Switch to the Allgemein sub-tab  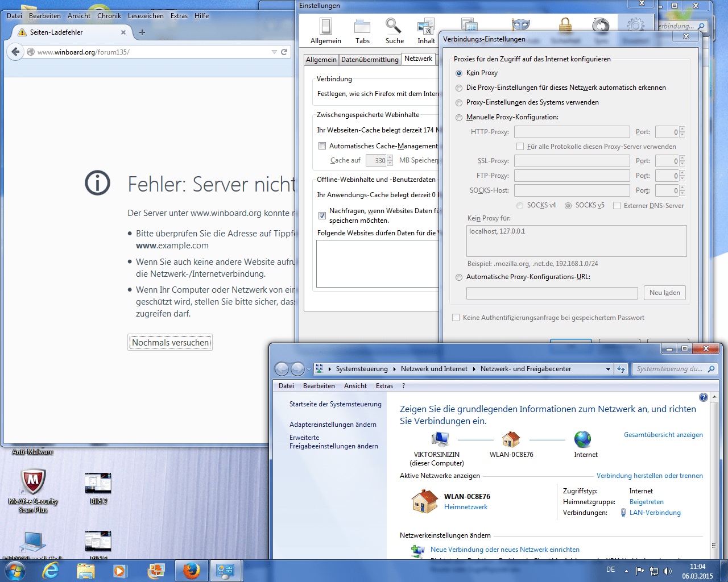321,60
